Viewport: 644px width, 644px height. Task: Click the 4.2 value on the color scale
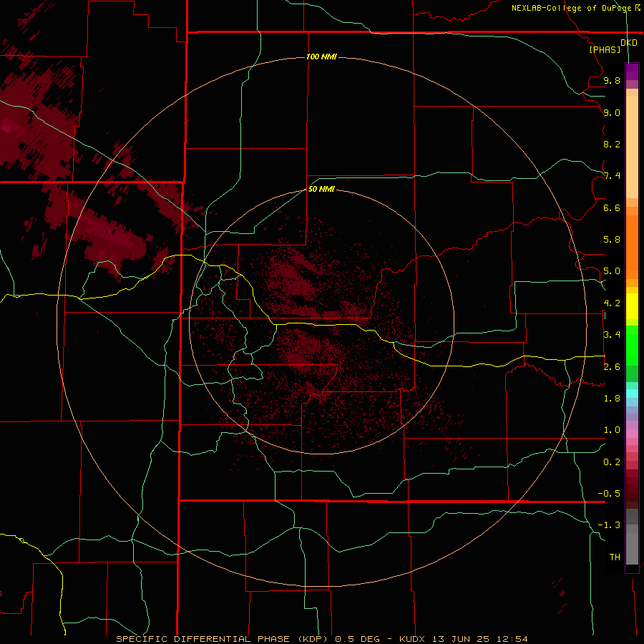click(x=612, y=303)
